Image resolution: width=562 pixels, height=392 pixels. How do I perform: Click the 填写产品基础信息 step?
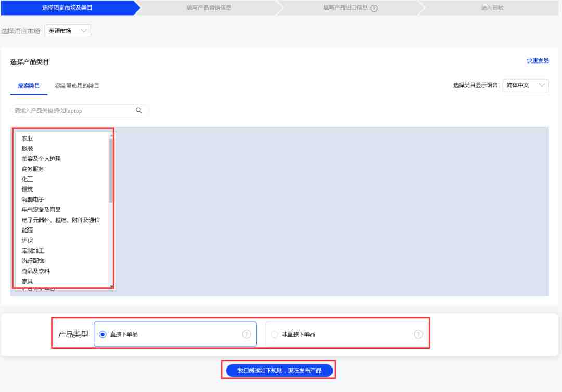tap(209, 8)
